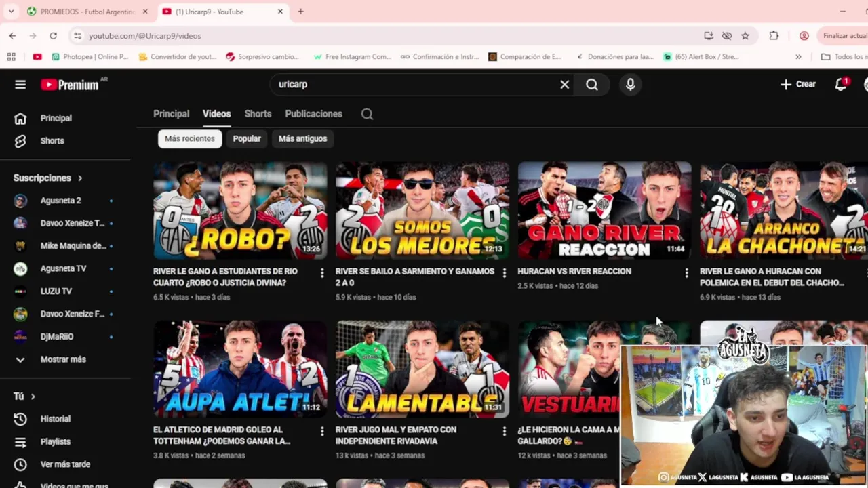
Task: Start voice search with the microphone
Action: pyautogui.click(x=630, y=84)
